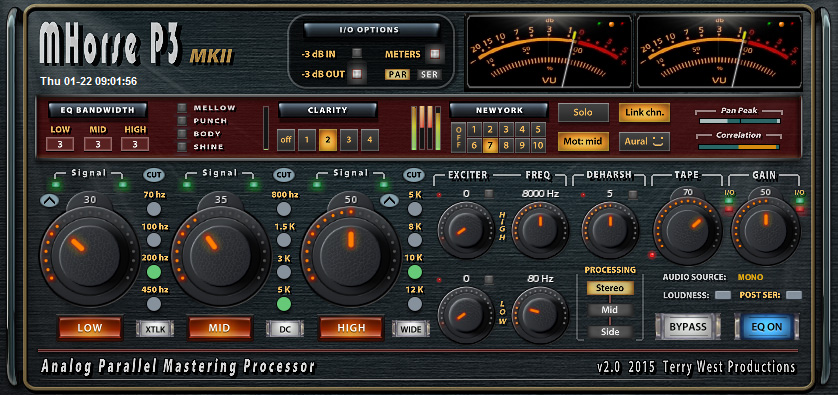
Task: Enable the BODY preset checkbox
Action: click(x=182, y=134)
